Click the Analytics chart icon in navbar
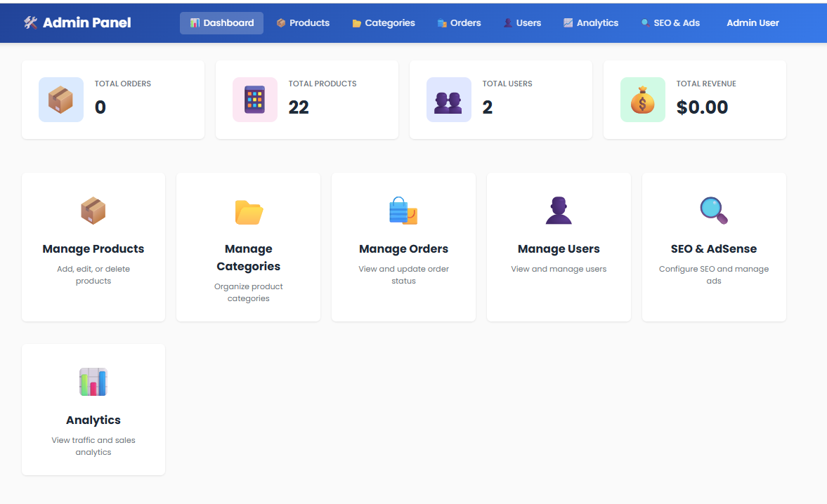Viewport: 827px width, 504px height. (x=568, y=23)
